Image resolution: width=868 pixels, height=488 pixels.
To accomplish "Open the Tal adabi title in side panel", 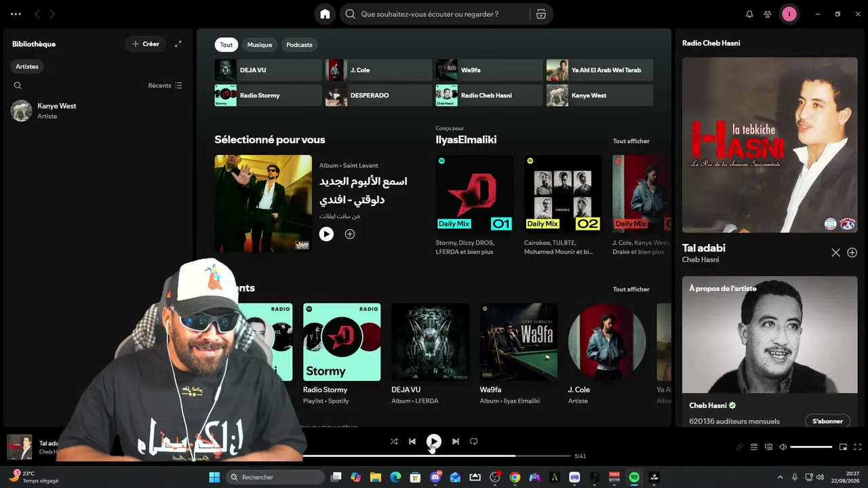I will (x=703, y=248).
